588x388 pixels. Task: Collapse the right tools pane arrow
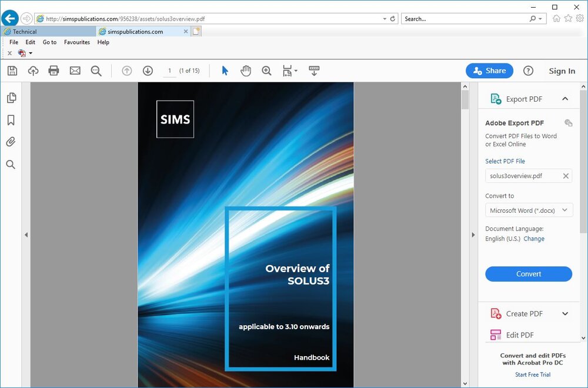point(473,235)
